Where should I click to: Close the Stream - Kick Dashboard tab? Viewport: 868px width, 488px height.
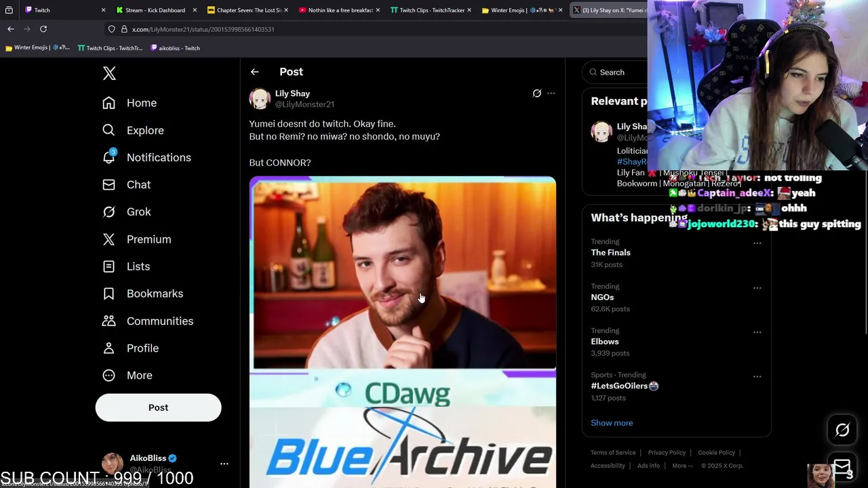point(195,10)
